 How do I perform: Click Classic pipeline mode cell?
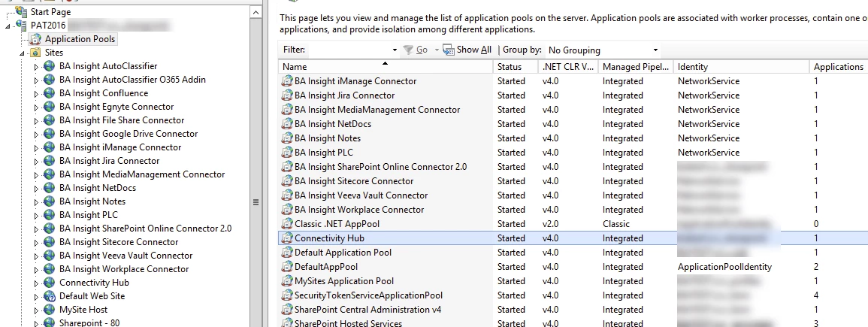click(x=616, y=224)
